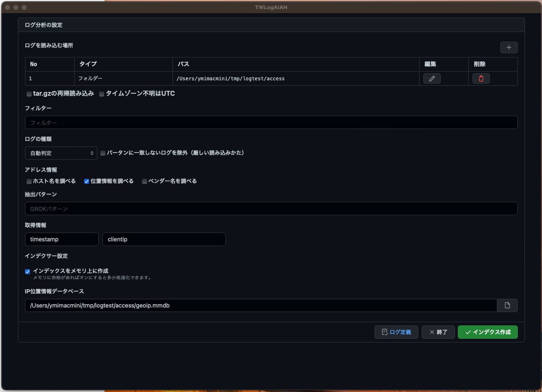Image resolution: width=542 pixels, height=392 pixels.
Task: Check the ホスト名を調べる option
Action: [29, 181]
